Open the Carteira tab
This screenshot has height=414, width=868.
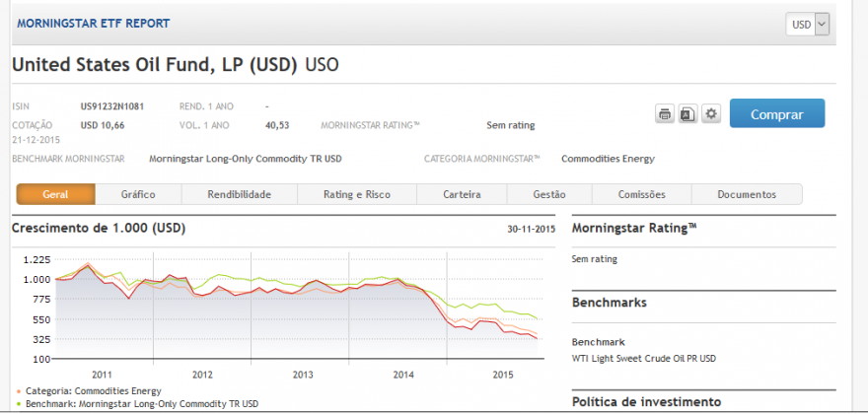pyautogui.click(x=462, y=194)
